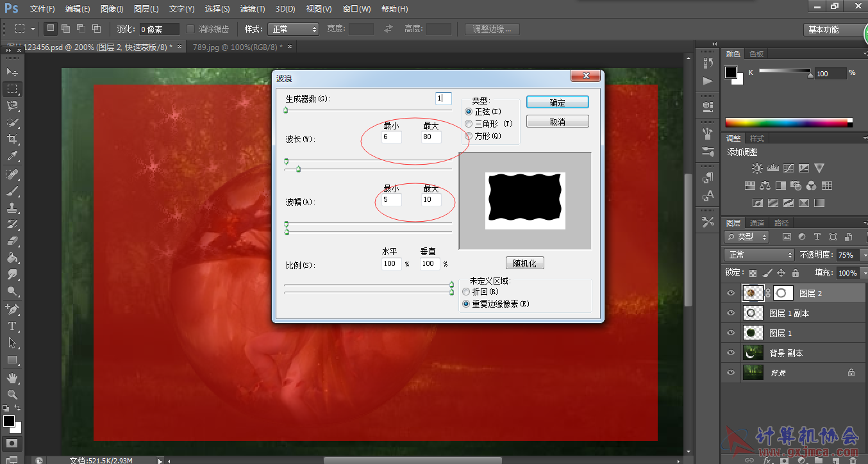This screenshot has width=868, height=464.
Task: Select the Eraser tool
Action: [x=12, y=241]
